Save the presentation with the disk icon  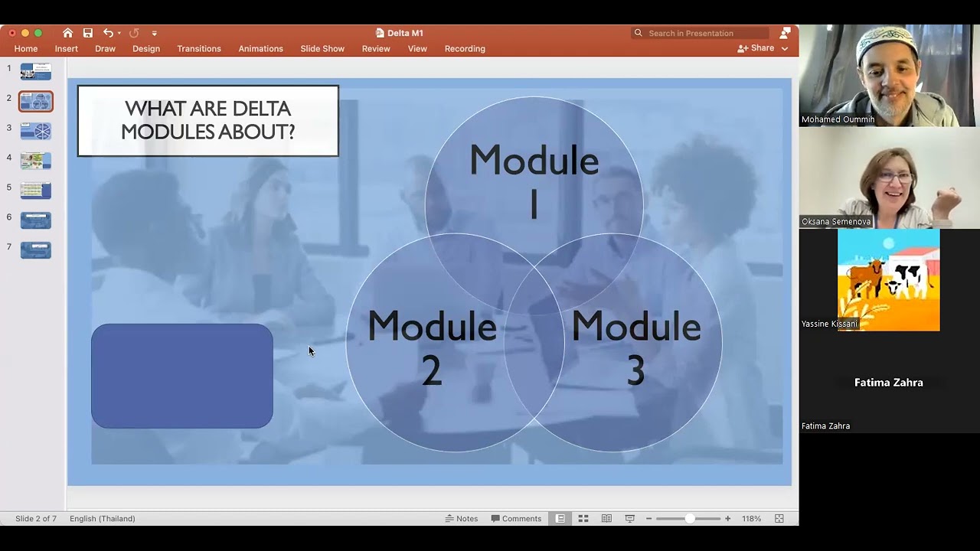tap(88, 33)
